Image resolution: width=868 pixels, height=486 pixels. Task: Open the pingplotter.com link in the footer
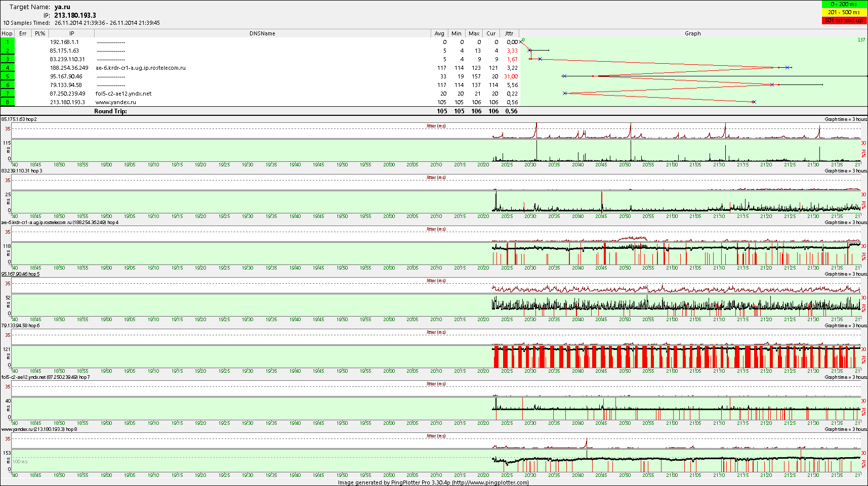[x=490, y=482]
